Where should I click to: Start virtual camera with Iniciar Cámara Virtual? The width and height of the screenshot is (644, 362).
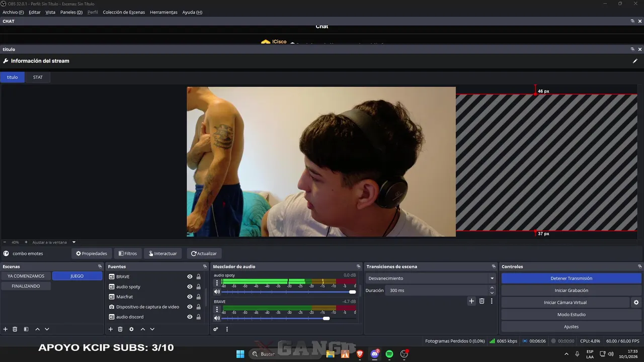click(565, 303)
